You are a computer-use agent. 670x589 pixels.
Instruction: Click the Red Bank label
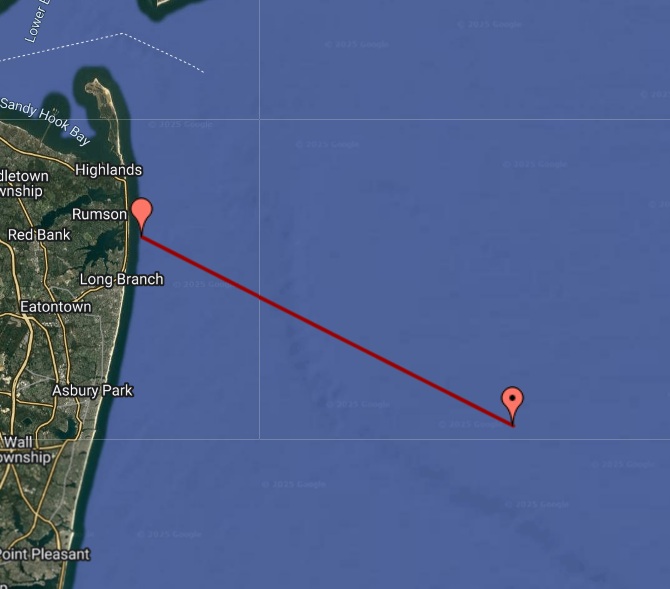[39, 235]
